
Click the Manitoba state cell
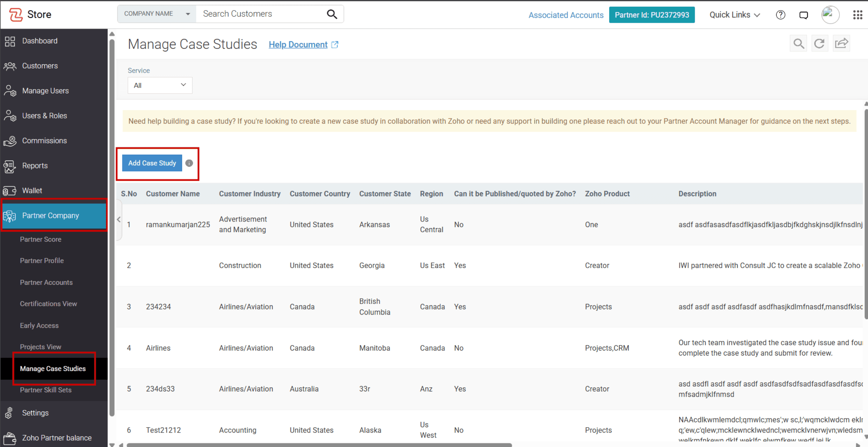click(x=375, y=348)
